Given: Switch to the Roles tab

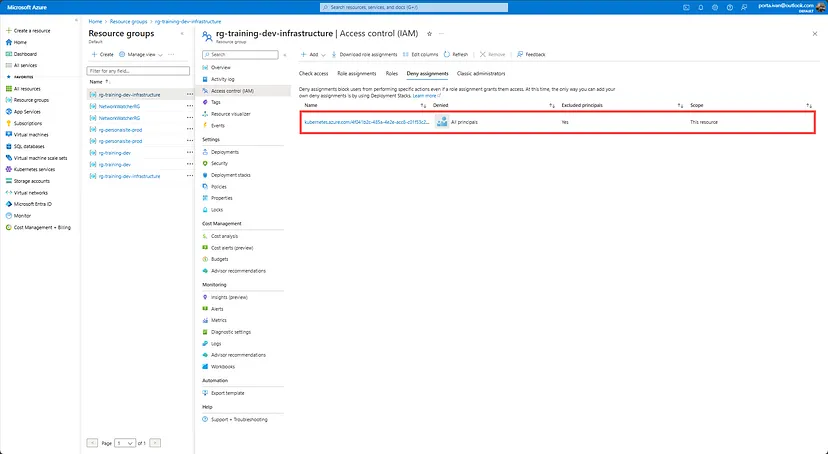Looking at the screenshot, I should tap(392, 74).
